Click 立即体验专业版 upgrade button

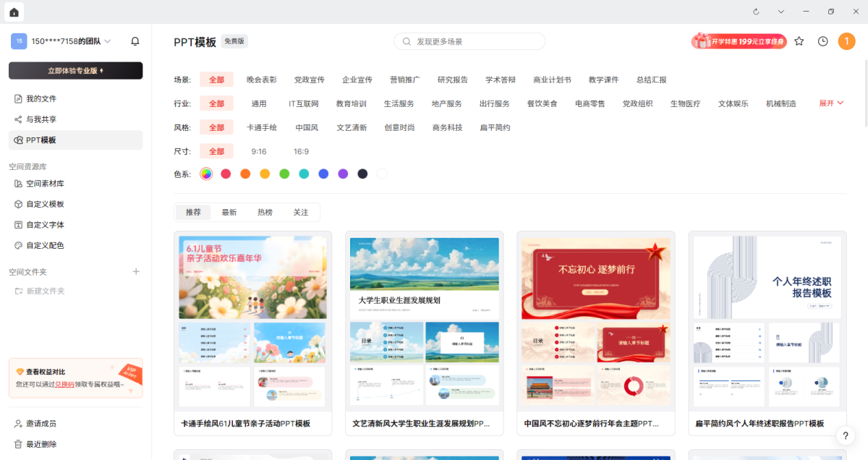coord(75,70)
